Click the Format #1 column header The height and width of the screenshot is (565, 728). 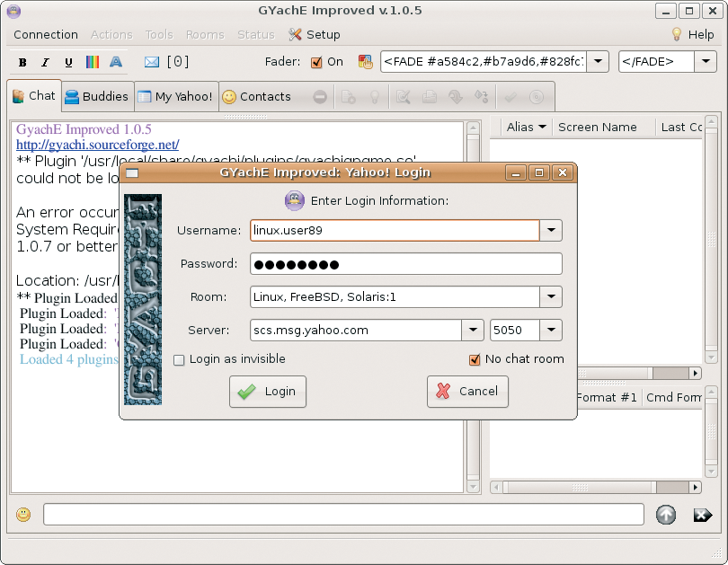pyautogui.click(x=608, y=398)
